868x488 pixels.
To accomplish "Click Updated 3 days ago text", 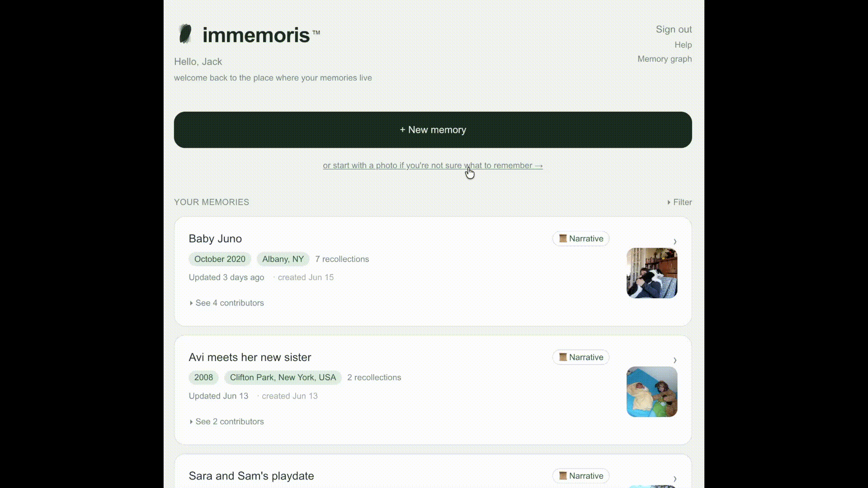I will 226,277.
